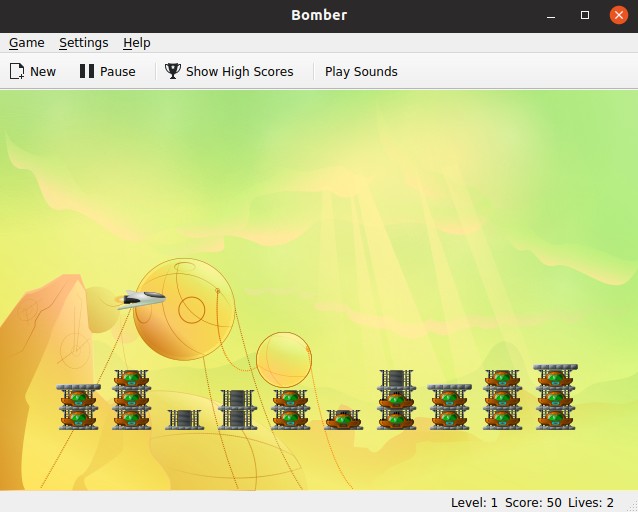Viewport: 638px width, 512px height.
Task: Pause the game
Action: [107, 71]
